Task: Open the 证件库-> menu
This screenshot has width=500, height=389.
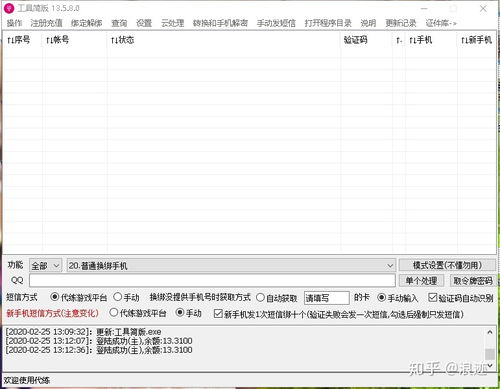Action: point(441,23)
